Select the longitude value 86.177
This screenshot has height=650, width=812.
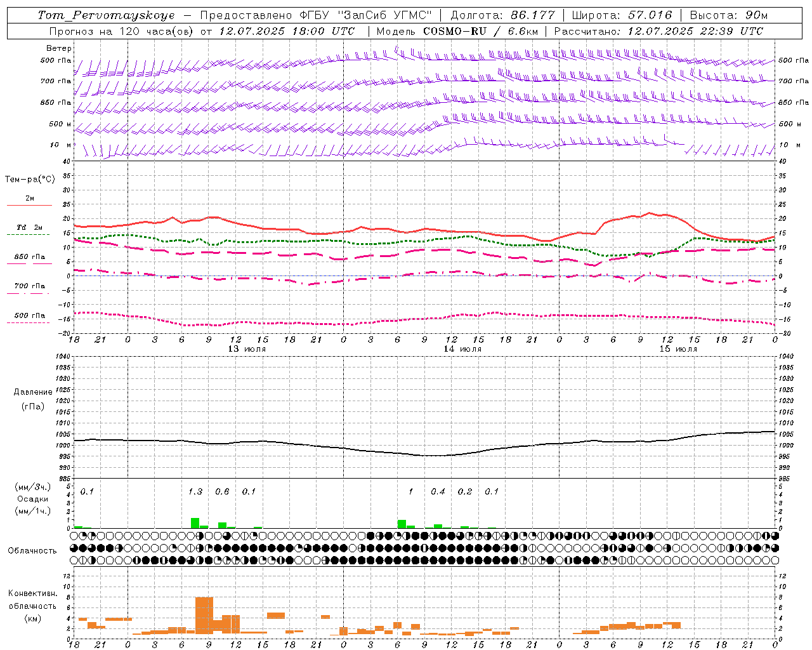(534, 15)
